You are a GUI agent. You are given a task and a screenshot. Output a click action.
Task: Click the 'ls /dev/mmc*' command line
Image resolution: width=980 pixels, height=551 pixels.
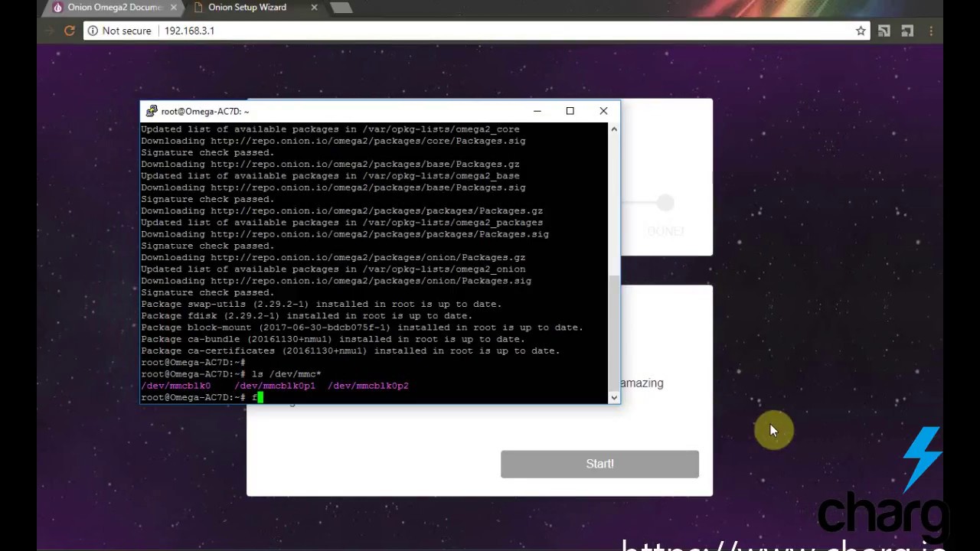tap(231, 374)
